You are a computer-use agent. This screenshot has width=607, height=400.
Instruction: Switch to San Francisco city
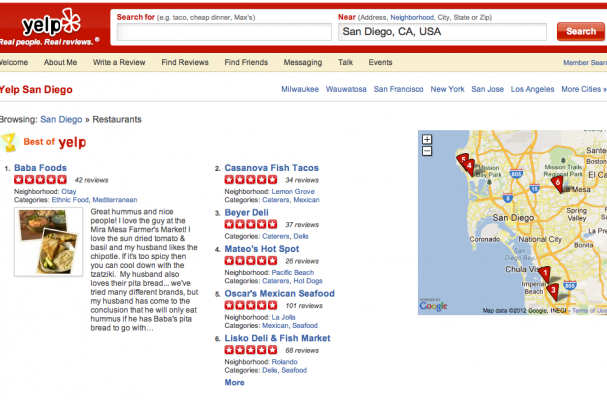coord(398,89)
